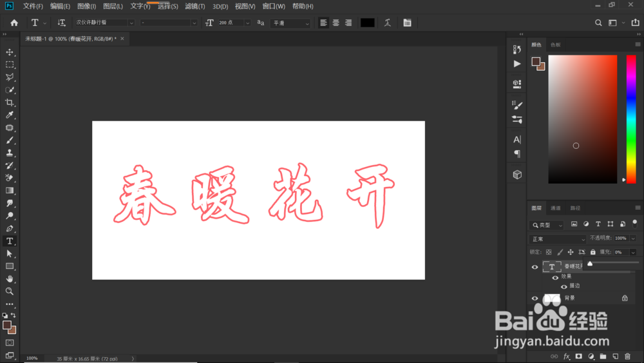644x363 pixels.
Task: Select the Clone Stamp tool
Action: pyautogui.click(x=10, y=153)
